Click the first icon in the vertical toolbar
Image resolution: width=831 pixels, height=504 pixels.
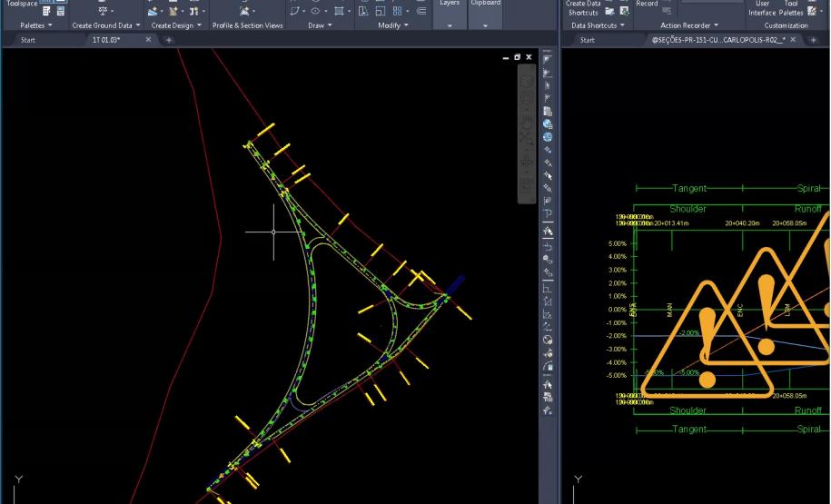click(x=548, y=60)
